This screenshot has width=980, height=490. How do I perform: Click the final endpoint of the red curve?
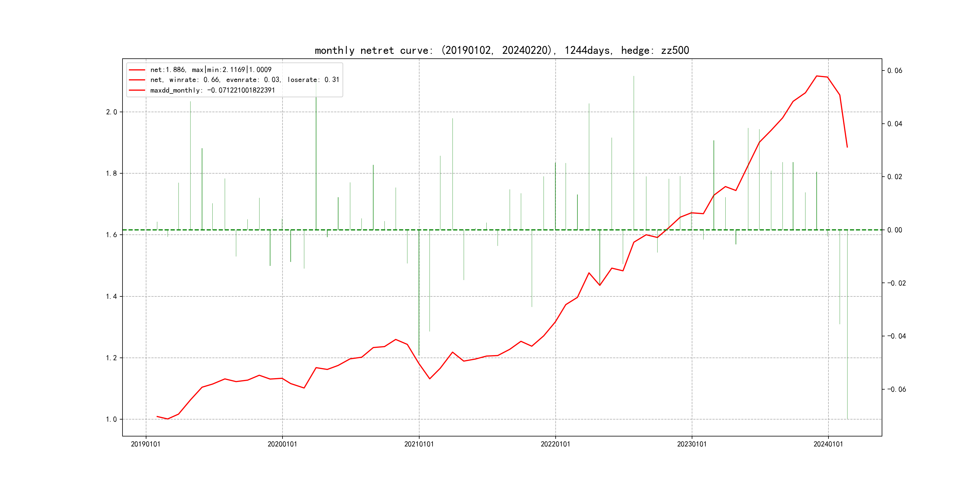(847, 147)
